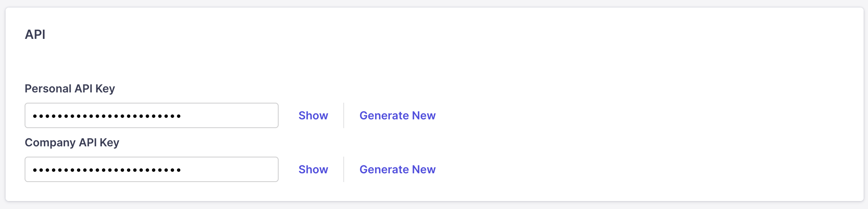Click the masked dots in Personal API Key
Screen dimensions: 868x209
[x=106, y=116]
